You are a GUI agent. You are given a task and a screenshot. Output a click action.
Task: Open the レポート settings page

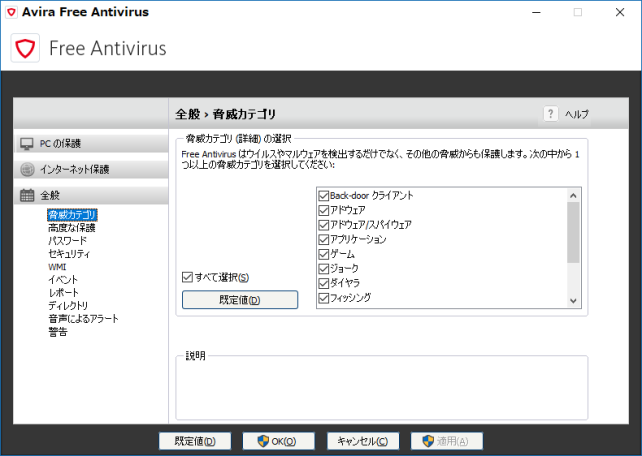click(x=63, y=293)
